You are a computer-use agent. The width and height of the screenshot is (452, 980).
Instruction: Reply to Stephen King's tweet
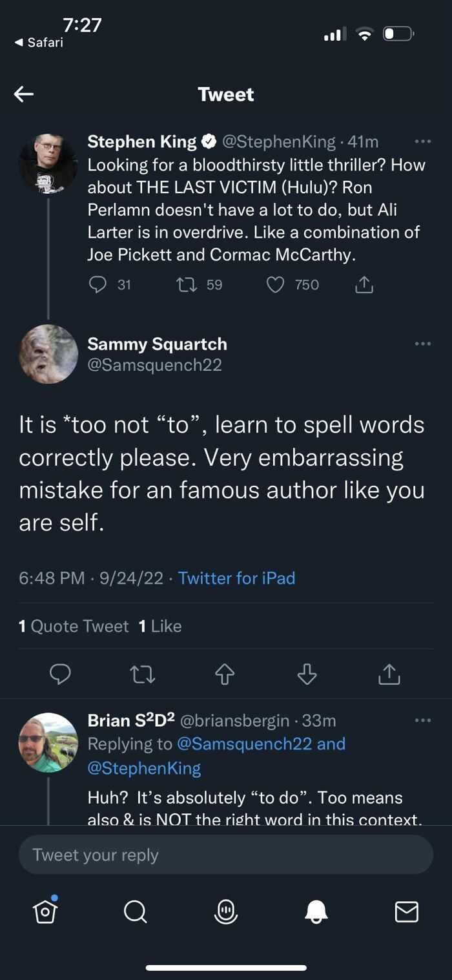[98, 284]
